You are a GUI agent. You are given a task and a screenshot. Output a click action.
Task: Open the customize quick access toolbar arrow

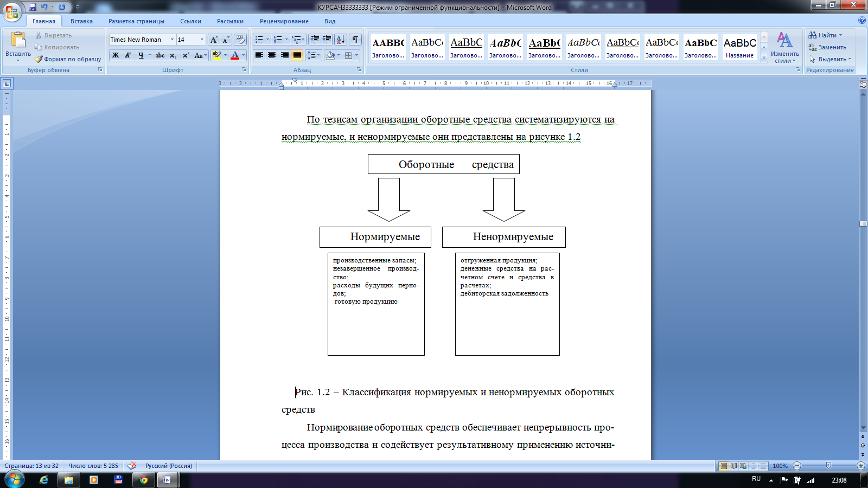coord(78,7)
